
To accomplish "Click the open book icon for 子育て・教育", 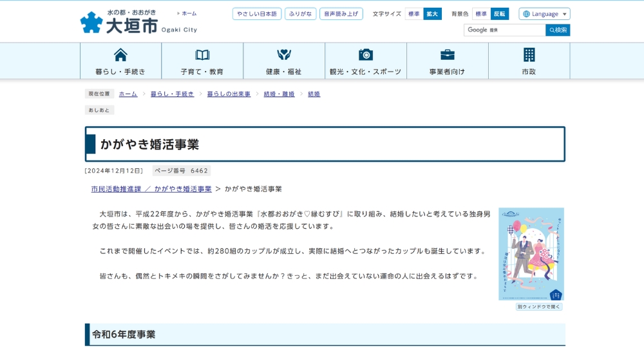I will point(202,55).
